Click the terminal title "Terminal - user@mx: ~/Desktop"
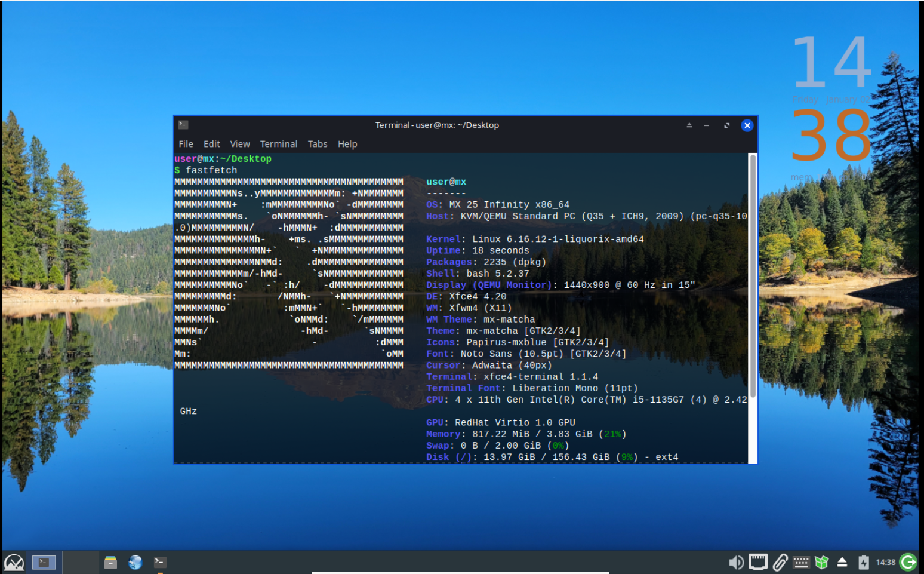924x574 pixels. pos(437,125)
